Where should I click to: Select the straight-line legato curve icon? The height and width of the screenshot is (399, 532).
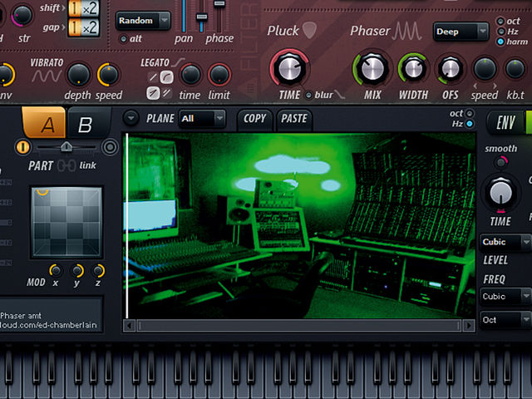click(153, 77)
